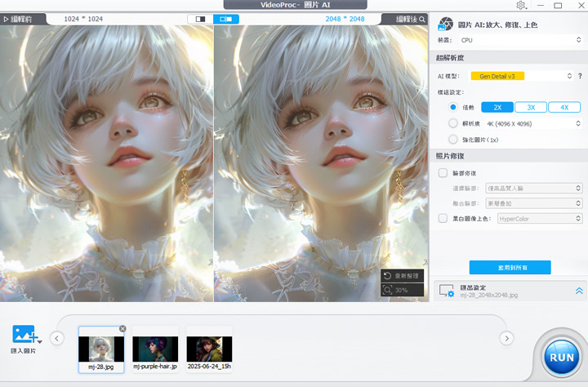Viewport: 588px width, 387px height.
Task: Click the 圖片 AI aperture logo icon
Action: (445, 24)
